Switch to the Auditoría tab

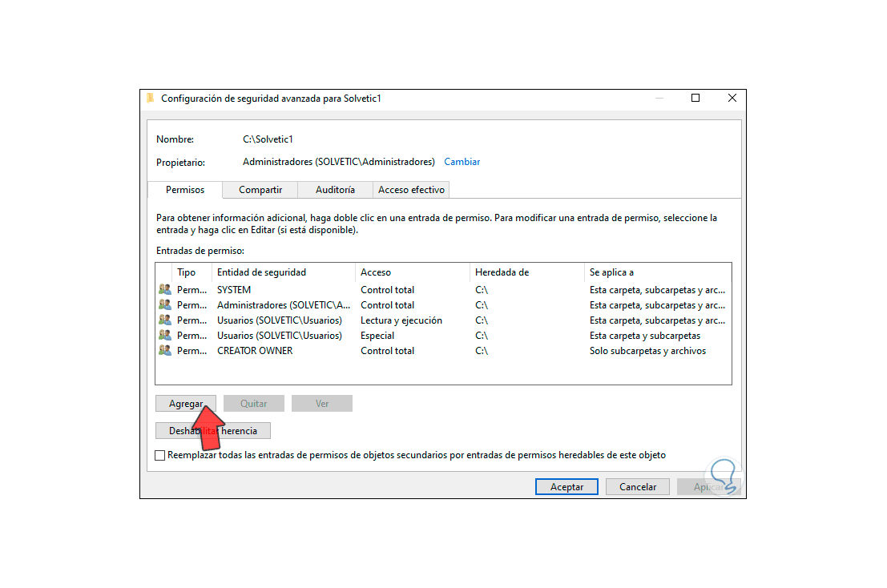tap(334, 189)
